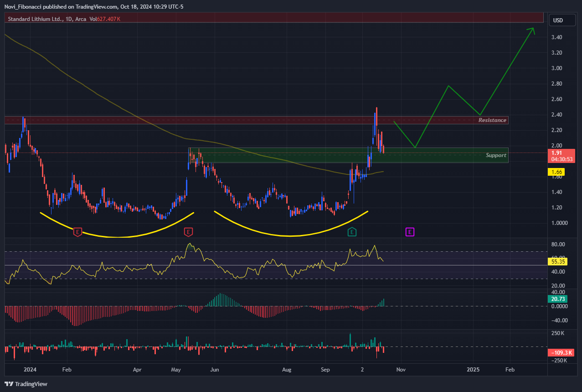Click the 2024 date on the time axis
Image resolution: width=582 pixels, height=392 pixels.
click(30, 370)
